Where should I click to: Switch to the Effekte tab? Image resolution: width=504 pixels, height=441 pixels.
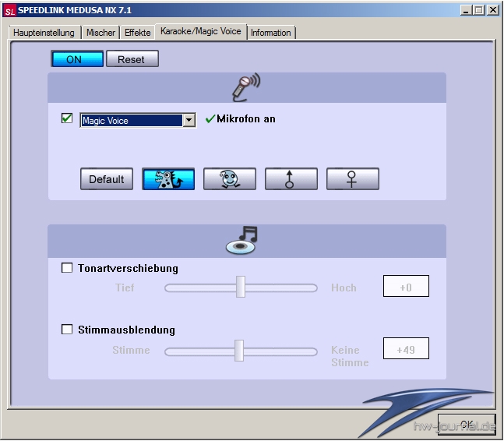point(138,33)
